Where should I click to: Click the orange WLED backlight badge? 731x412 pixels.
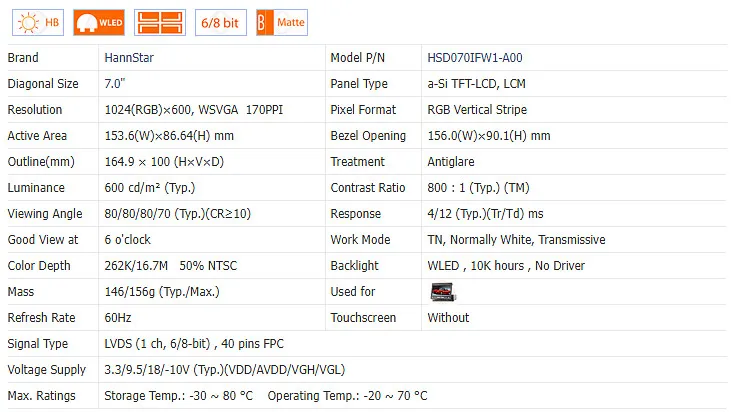tap(99, 22)
